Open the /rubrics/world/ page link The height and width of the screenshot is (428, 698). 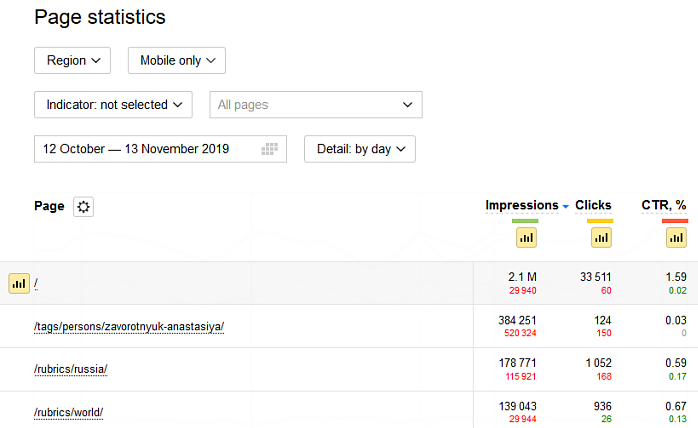pos(68,412)
